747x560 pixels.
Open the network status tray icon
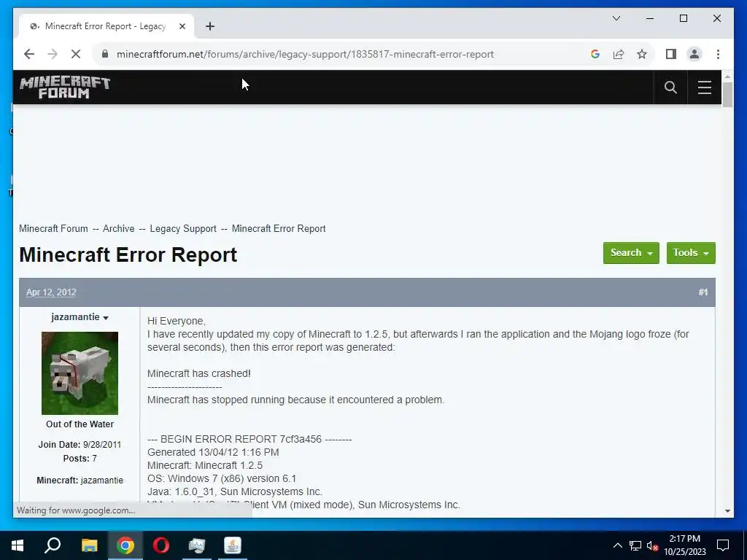[635, 545]
